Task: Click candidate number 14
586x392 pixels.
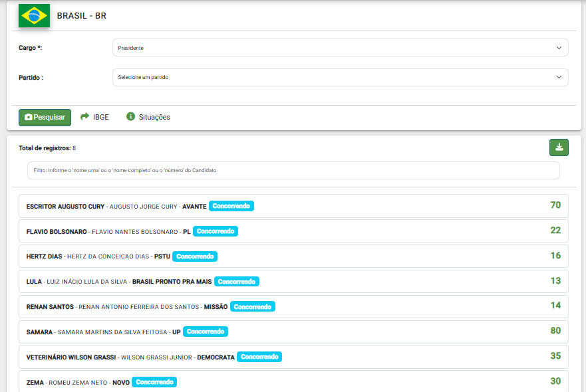Action: pos(555,306)
